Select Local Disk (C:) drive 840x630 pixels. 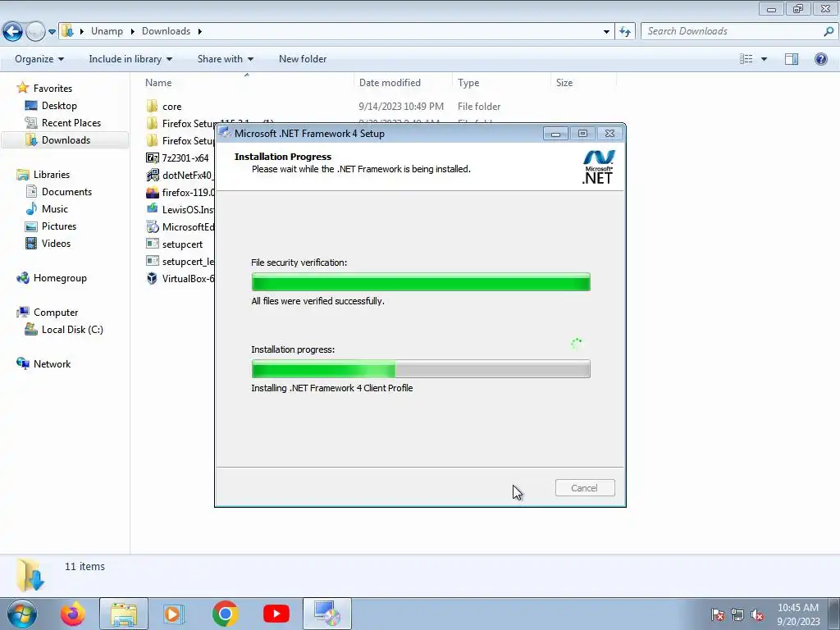[72, 330]
